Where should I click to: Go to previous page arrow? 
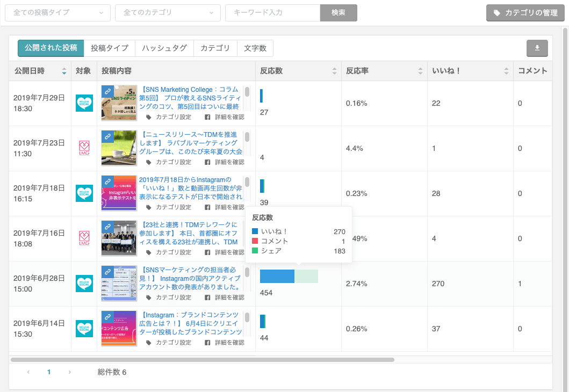click(x=28, y=372)
